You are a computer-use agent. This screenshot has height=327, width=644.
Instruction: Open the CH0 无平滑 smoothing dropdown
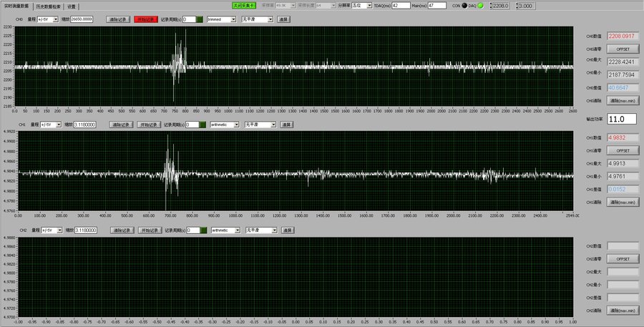click(258, 19)
